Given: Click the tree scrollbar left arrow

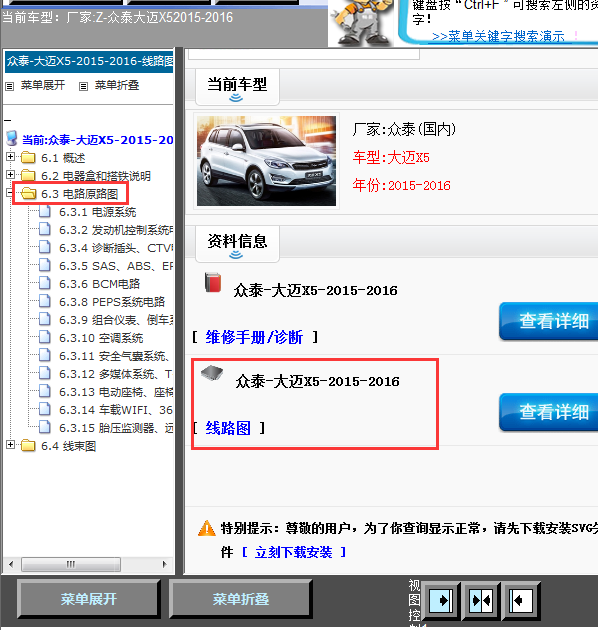Looking at the screenshot, I should tap(11, 564).
